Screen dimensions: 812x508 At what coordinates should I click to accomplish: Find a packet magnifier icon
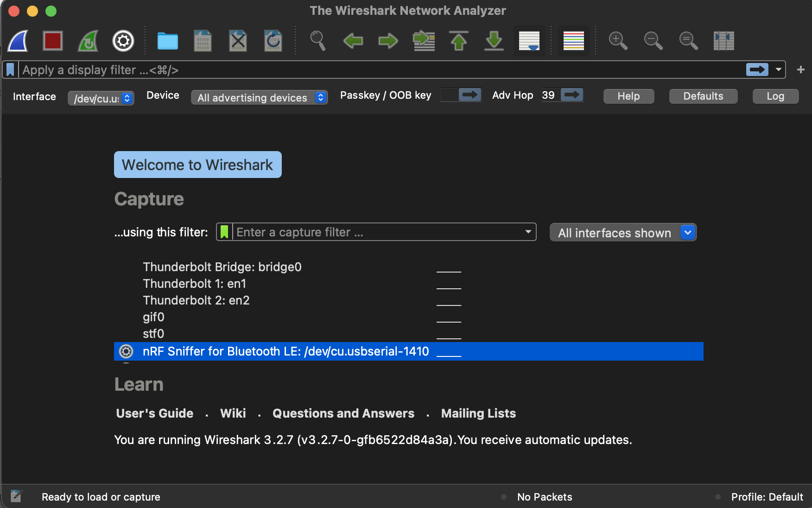click(317, 41)
